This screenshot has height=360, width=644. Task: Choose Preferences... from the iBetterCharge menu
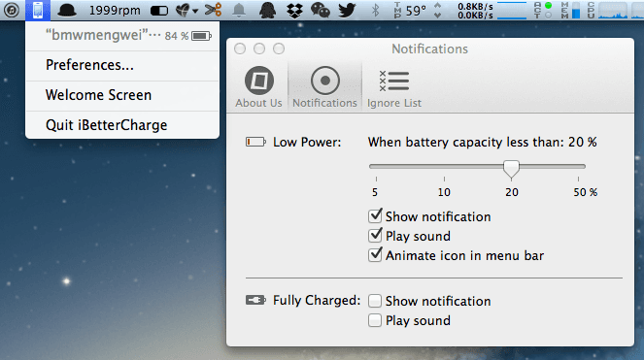(x=122, y=65)
